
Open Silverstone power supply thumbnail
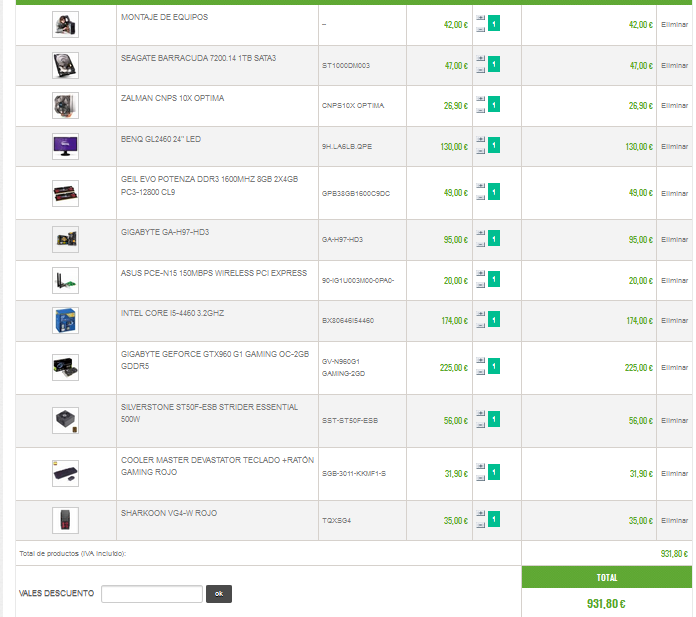click(65, 420)
